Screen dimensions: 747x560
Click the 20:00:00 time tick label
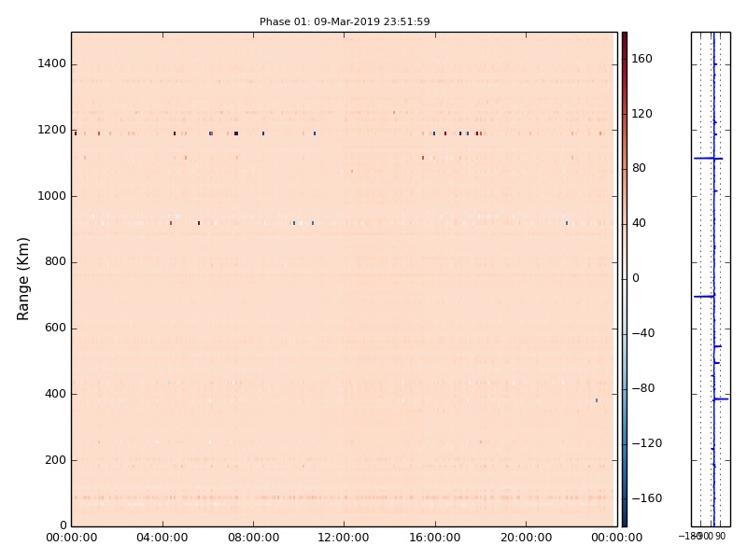[x=526, y=538]
